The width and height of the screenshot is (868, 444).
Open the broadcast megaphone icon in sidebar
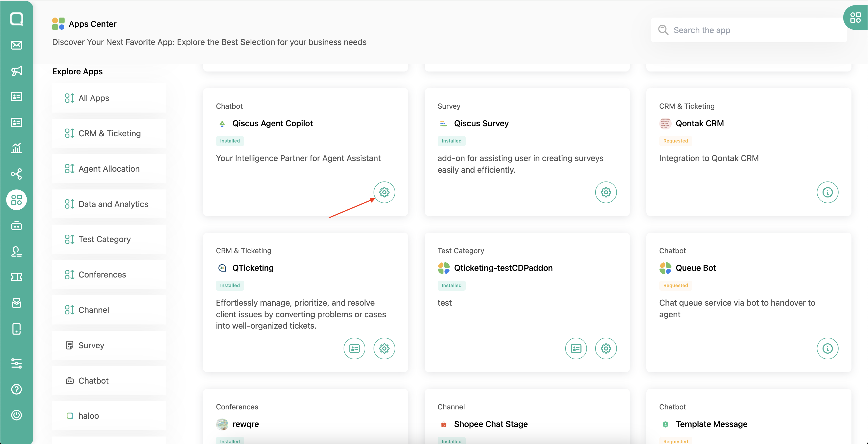tap(17, 71)
